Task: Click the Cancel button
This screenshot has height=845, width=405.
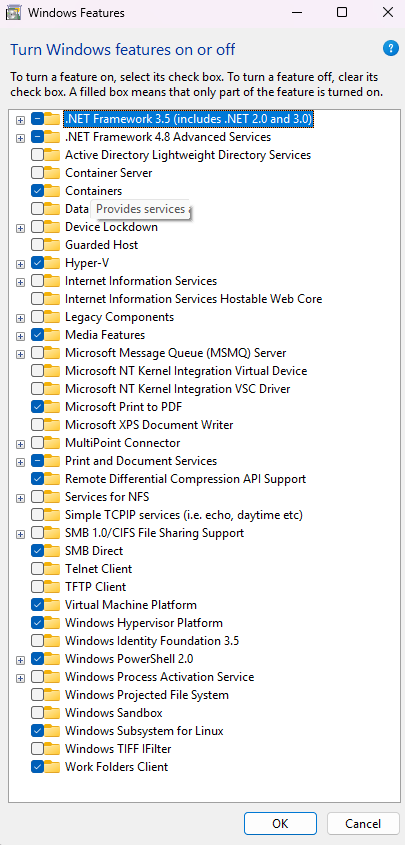Action: pyautogui.click(x=363, y=823)
